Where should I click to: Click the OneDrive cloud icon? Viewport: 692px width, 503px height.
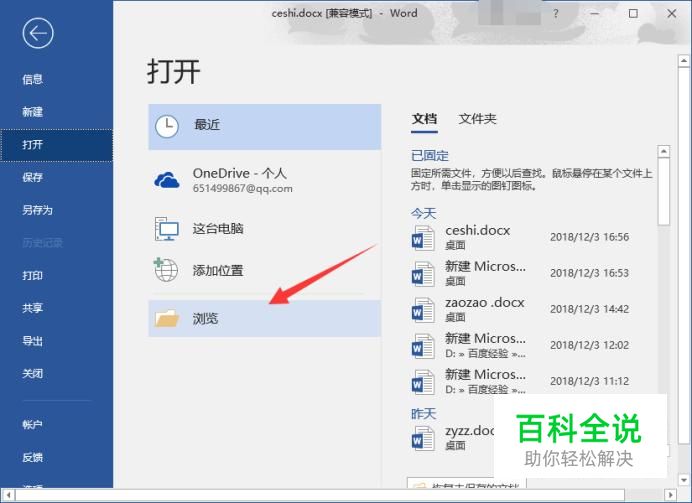tap(167, 180)
